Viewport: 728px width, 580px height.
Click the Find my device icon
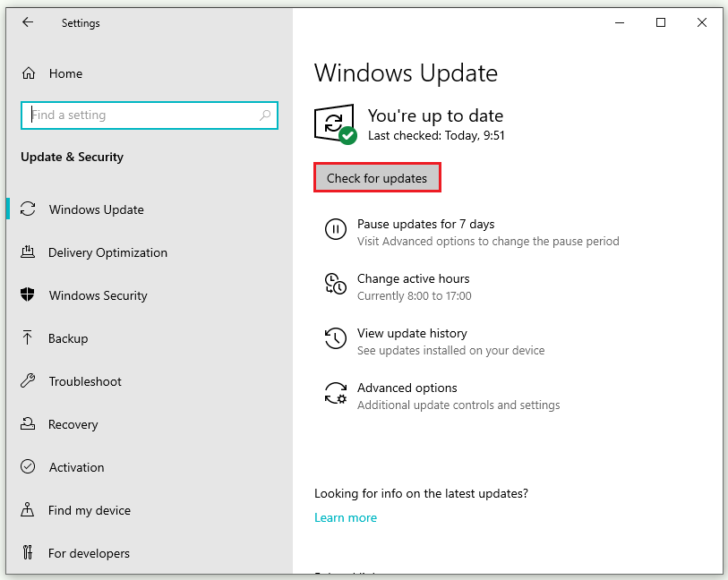28,509
